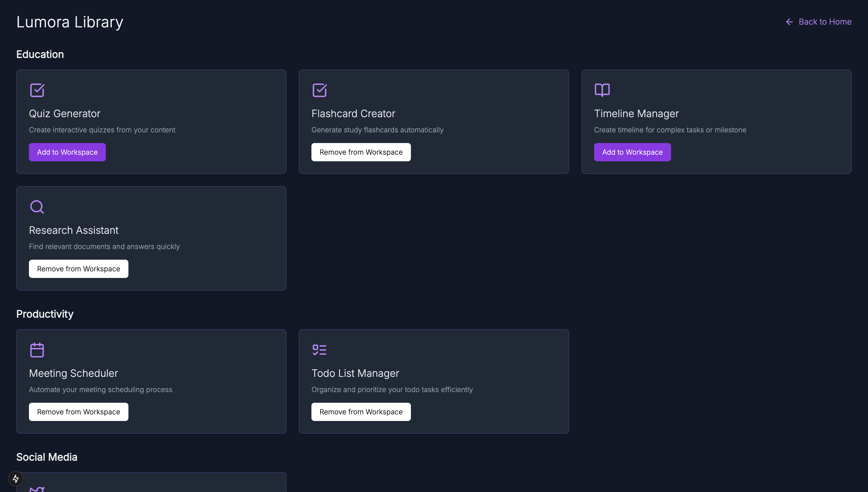Click the Todo List Manager checklist icon
The width and height of the screenshot is (868, 492).
click(319, 350)
